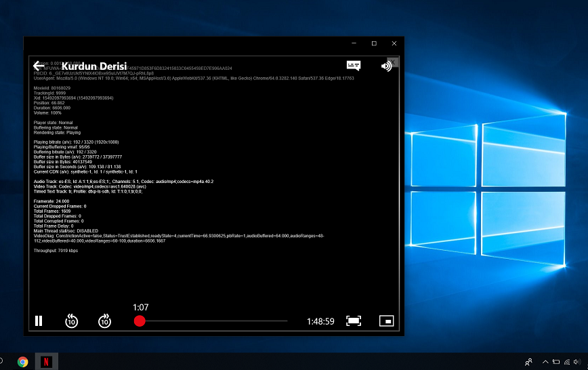This screenshot has height=370, width=588.
Task: Close the Netflix window
Action: click(x=394, y=43)
